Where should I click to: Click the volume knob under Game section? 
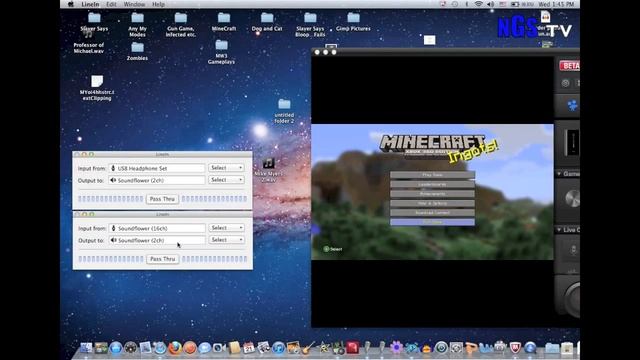[x=572, y=199]
